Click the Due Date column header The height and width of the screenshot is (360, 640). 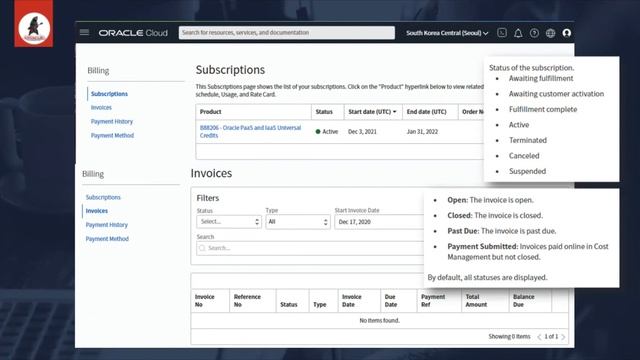click(x=391, y=301)
